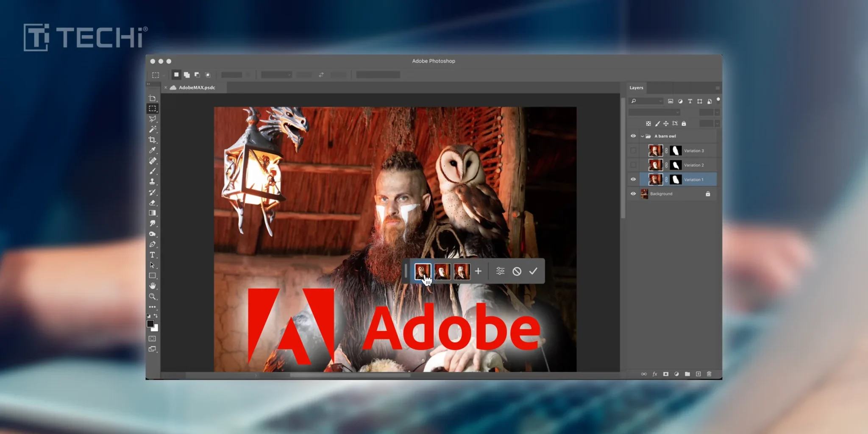Filter layers by pixel layers icon
The width and height of the screenshot is (868, 434).
pos(670,101)
